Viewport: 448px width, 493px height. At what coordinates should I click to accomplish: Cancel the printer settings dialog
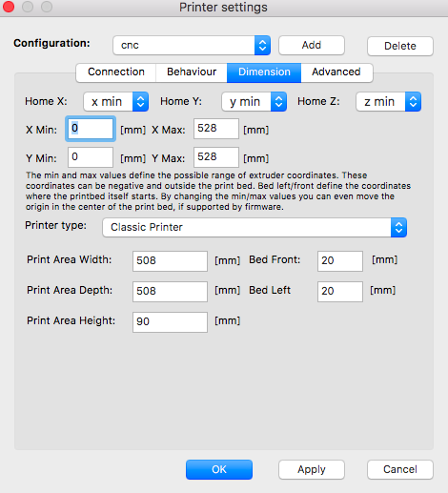400,469
